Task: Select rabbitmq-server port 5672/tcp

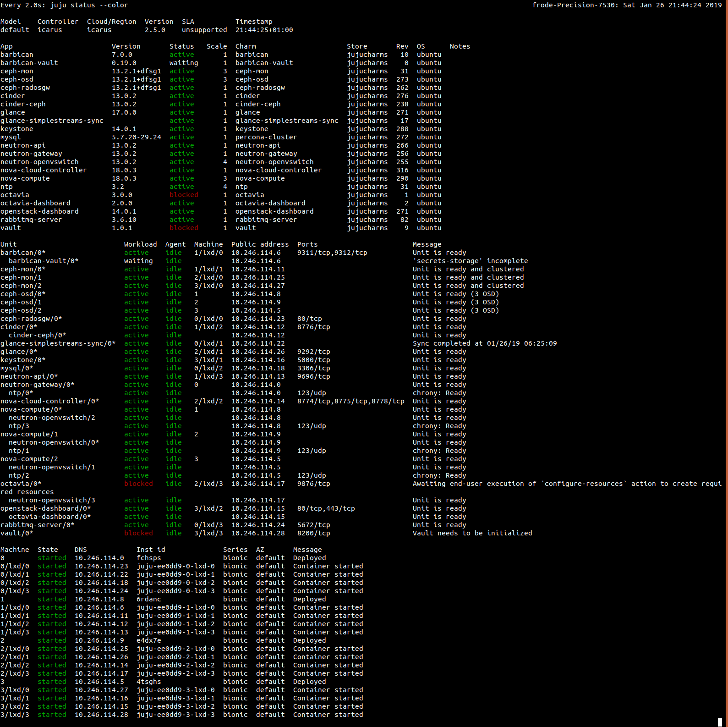Action: (x=314, y=525)
